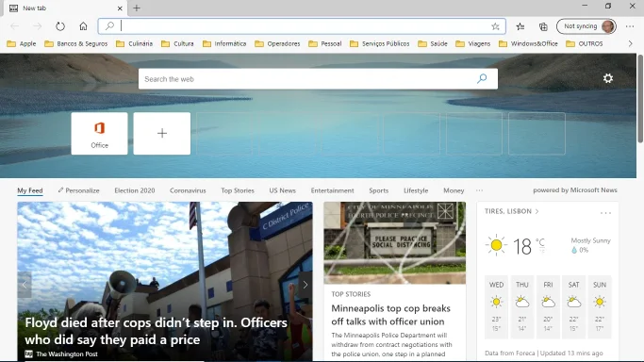644x362 pixels.
Task: Add this page to favorites star
Action: point(495,26)
